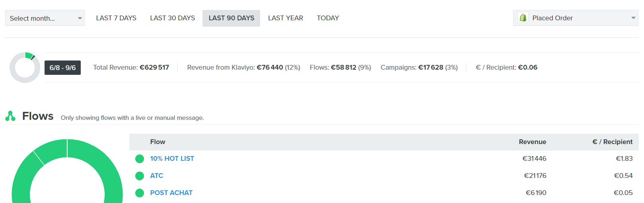Sort by the € / Recipient column header
This screenshot has width=644, height=203.
pyautogui.click(x=612, y=142)
